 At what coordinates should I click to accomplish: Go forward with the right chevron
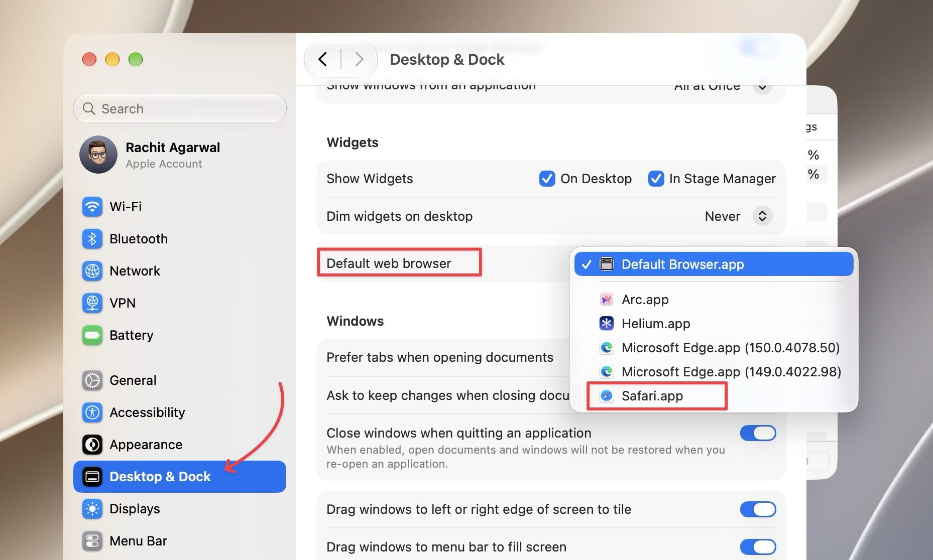[x=359, y=59]
